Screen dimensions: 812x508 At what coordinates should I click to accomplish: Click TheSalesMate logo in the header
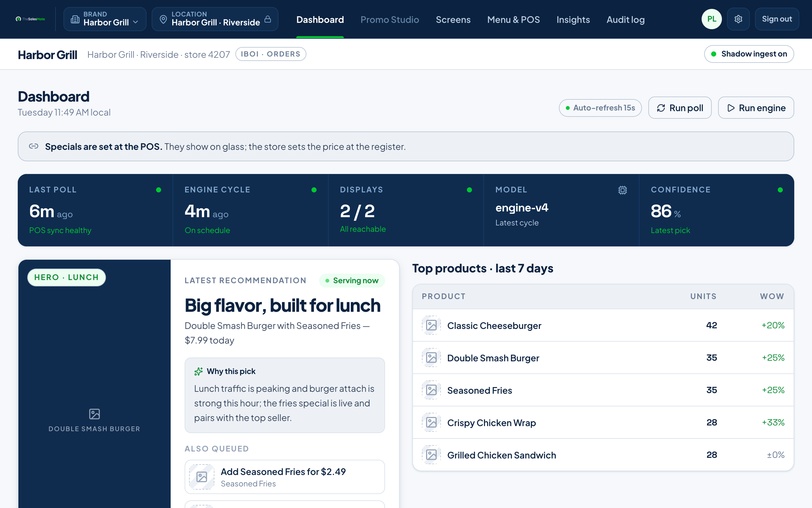(x=30, y=19)
